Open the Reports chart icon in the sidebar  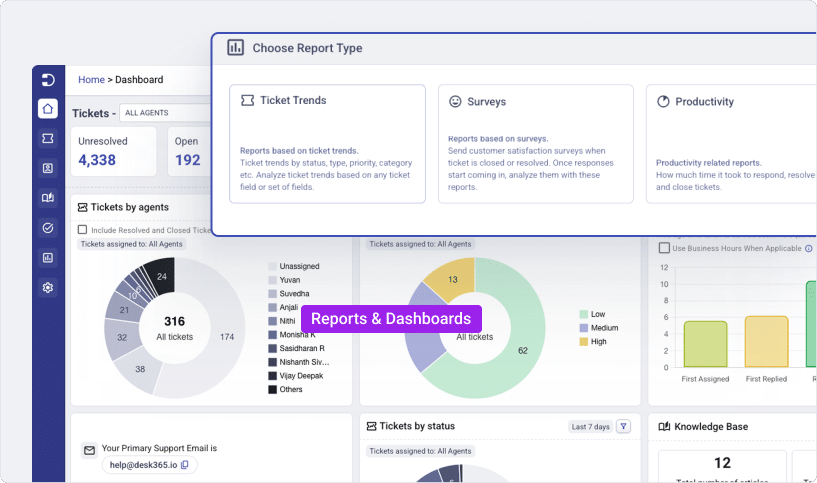(x=48, y=257)
